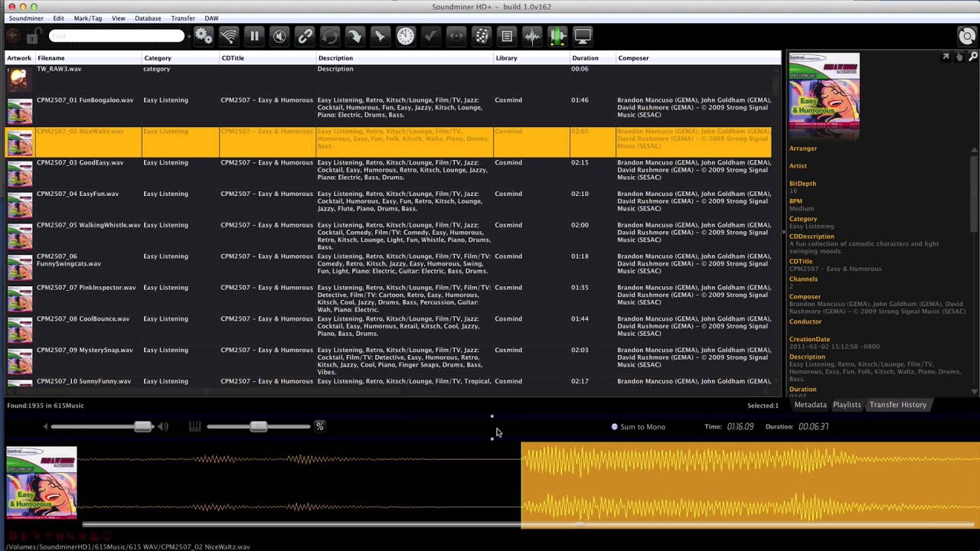Screen dimensions: 980x551
Task: Click the dice random icon
Action: click(481, 36)
